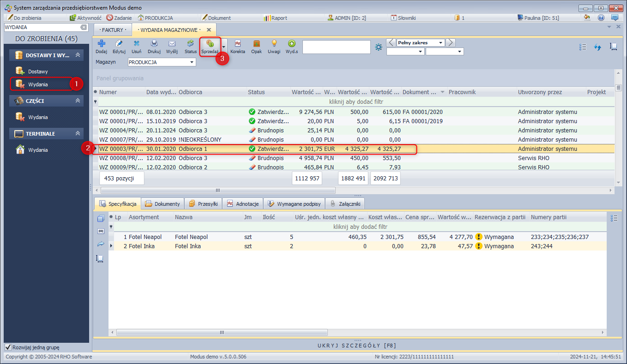
Task: Open the Pełny zakres range dropdown
Action: pyautogui.click(x=441, y=43)
